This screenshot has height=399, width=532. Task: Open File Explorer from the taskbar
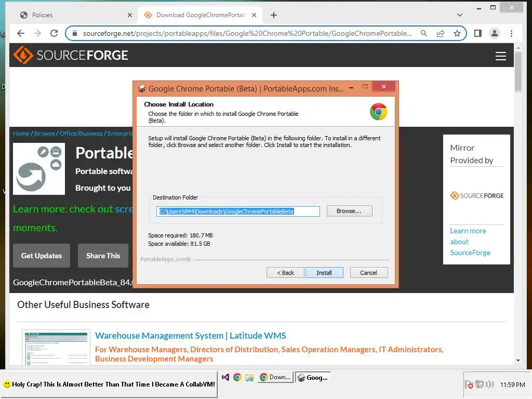tap(249, 377)
